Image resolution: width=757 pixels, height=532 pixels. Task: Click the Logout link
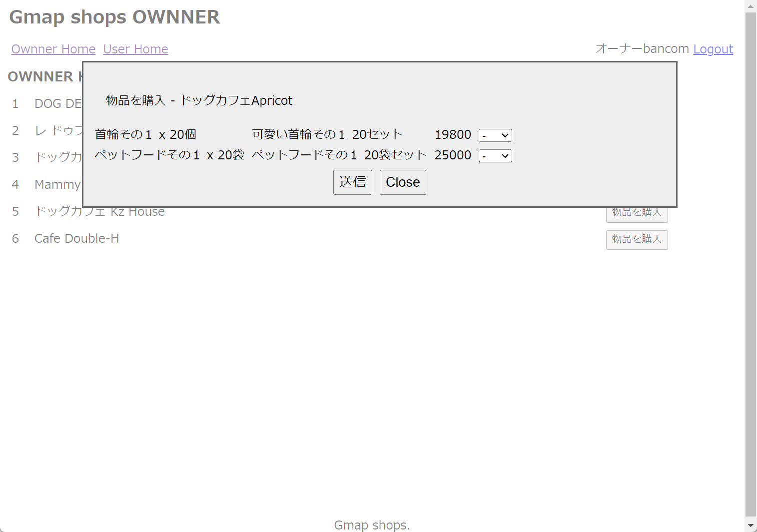pos(713,49)
